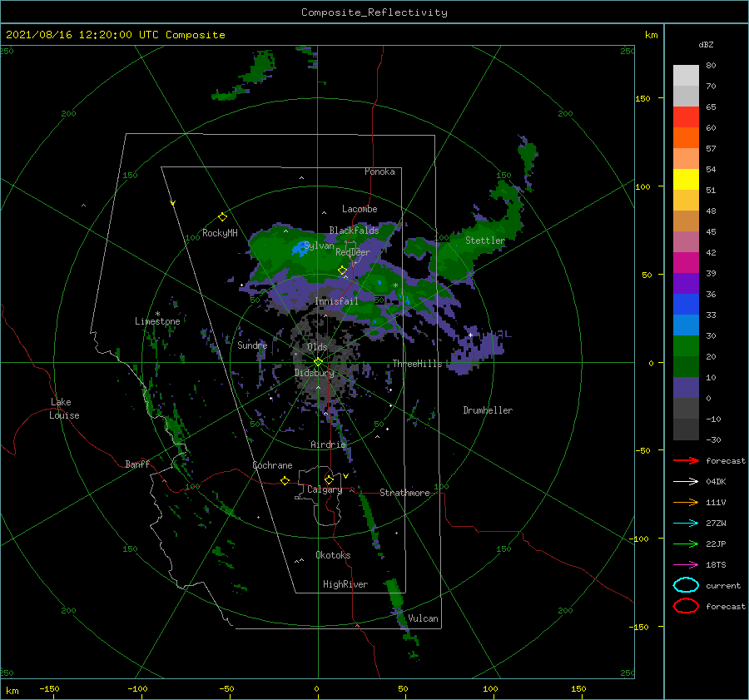Select the dark gray -10 dBZ color swatch
749x700 pixels.
pyautogui.click(x=686, y=429)
